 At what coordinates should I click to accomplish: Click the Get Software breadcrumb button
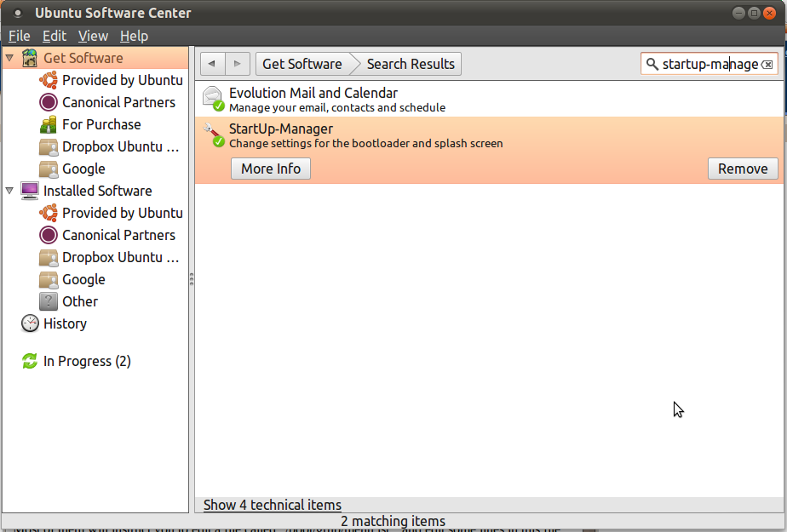302,64
